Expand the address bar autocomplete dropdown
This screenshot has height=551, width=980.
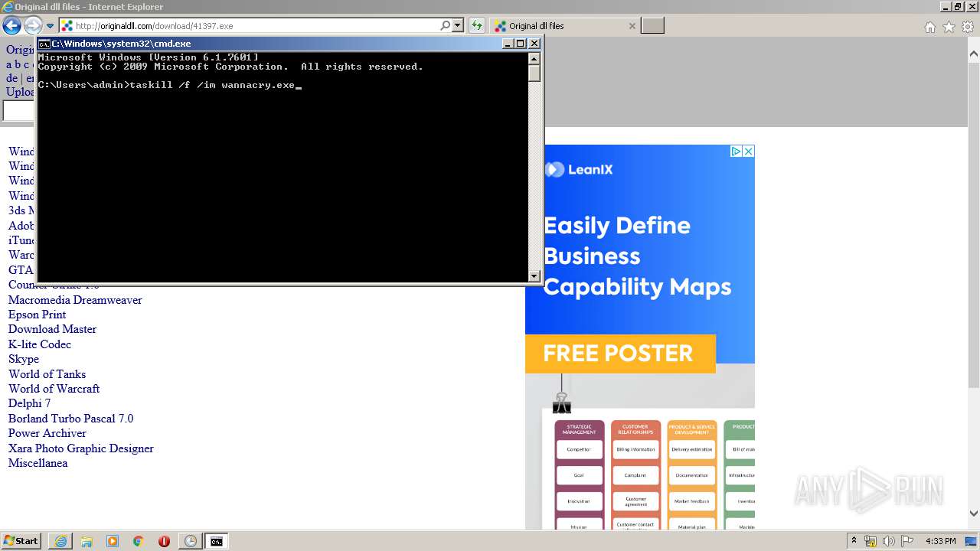tap(458, 26)
